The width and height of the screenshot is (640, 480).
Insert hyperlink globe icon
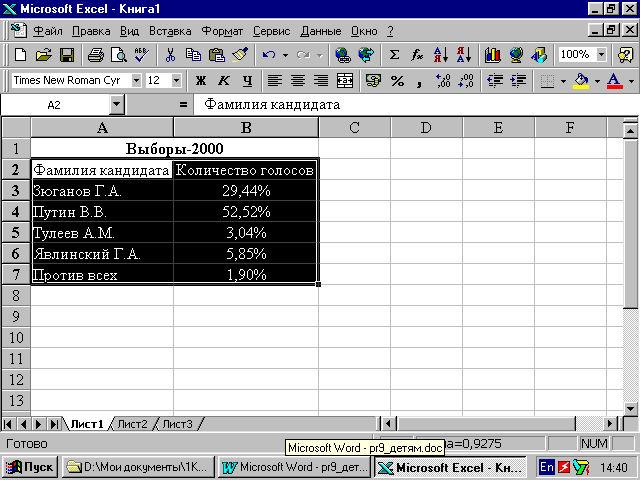pyautogui.click(x=343, y=54)
